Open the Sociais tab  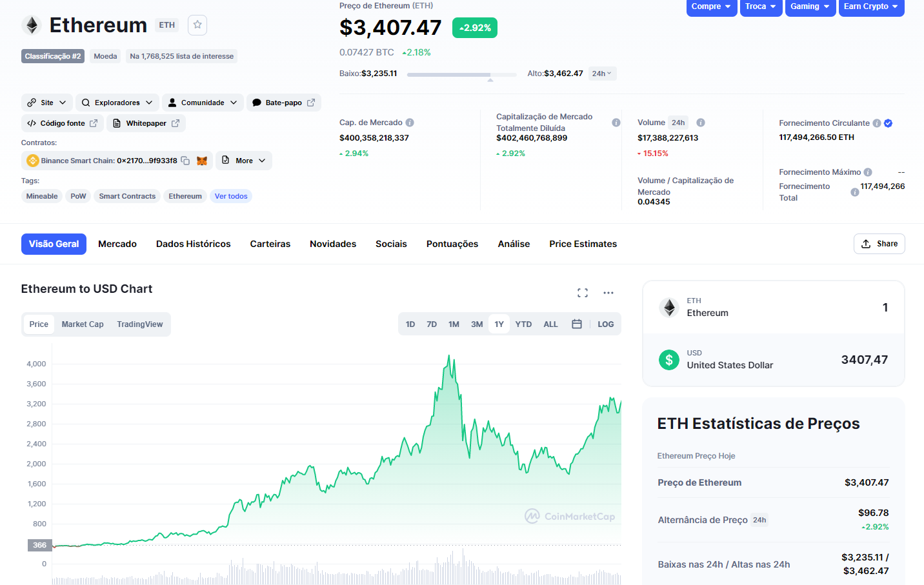[391, 244]
